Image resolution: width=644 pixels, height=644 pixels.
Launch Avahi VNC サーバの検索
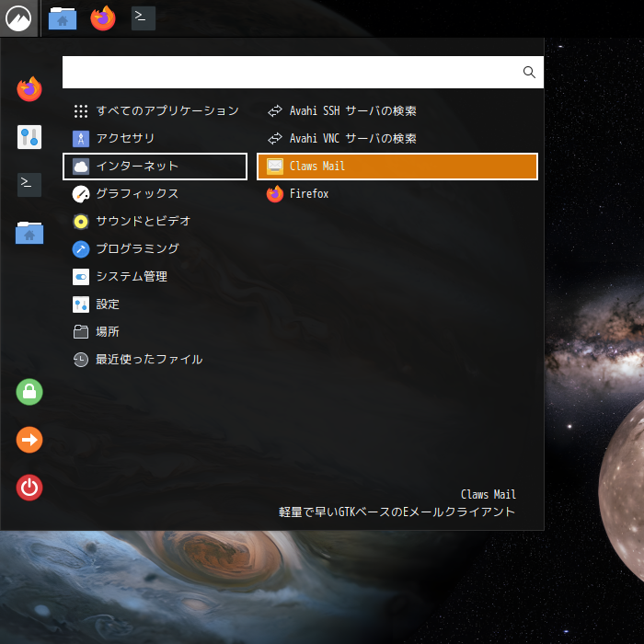pyautogui.click(x=397, y=138)
